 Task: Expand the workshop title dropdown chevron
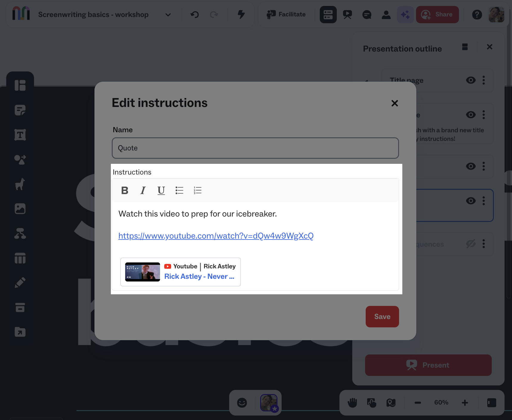(168, 15)
